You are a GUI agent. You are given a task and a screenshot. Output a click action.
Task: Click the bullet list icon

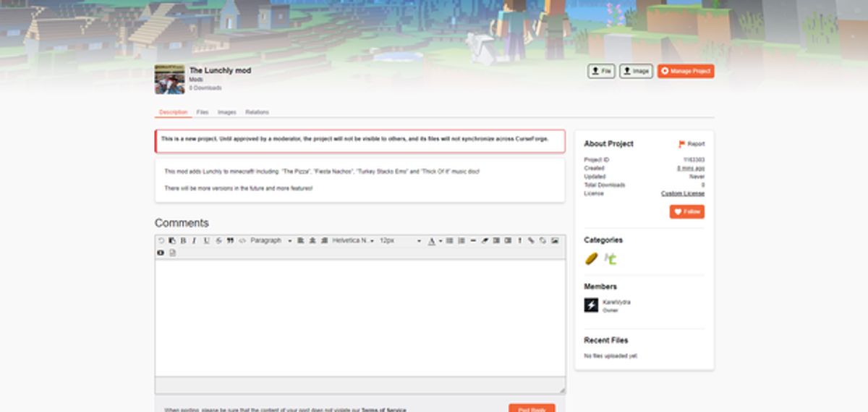point(449,240)
